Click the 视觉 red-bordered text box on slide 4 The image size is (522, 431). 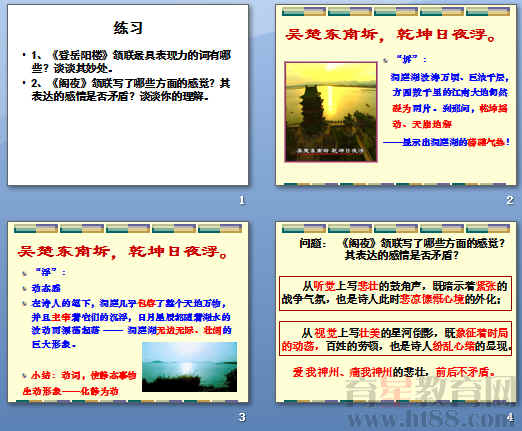coord(395,340)
